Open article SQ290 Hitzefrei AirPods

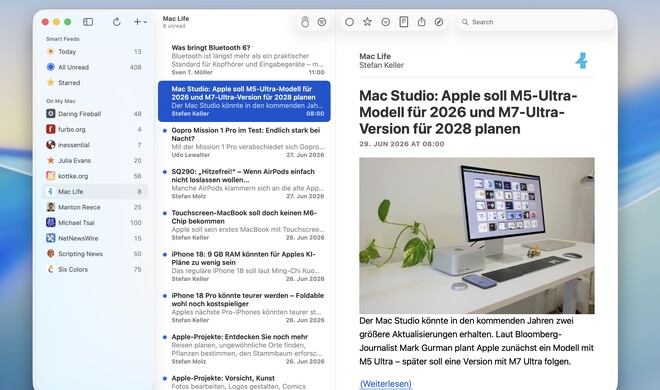click(x=244, y=184)
